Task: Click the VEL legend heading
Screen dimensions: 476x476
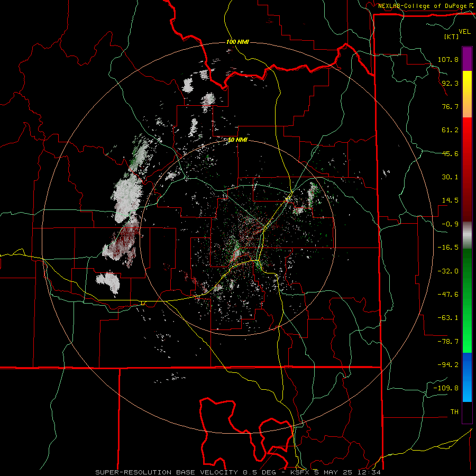Action: click(464, 32)
